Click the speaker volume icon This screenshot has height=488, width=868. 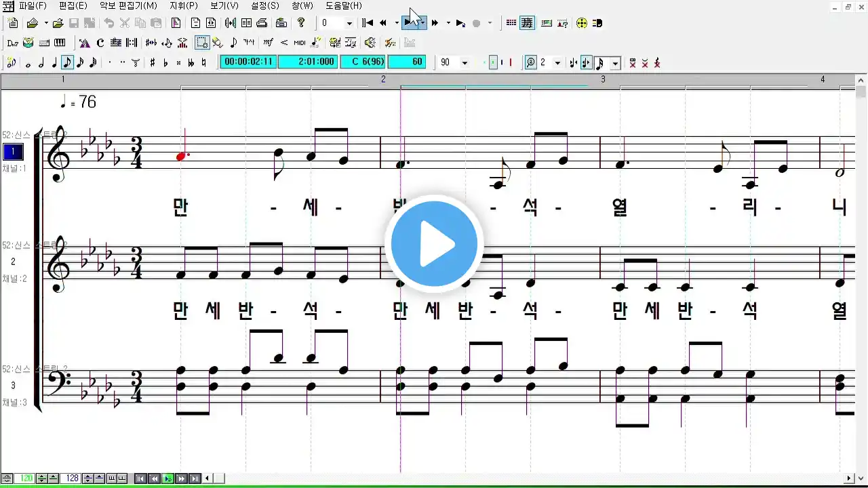(370, 43)
